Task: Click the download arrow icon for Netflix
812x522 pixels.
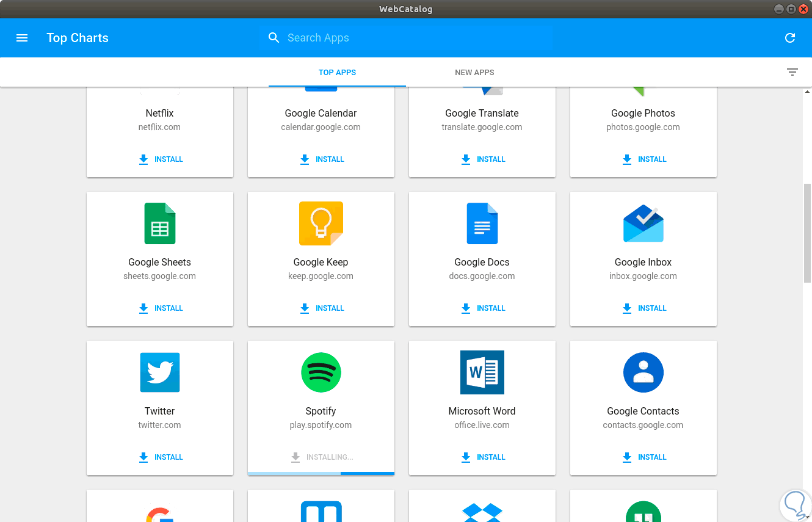Action: (143, 159)
